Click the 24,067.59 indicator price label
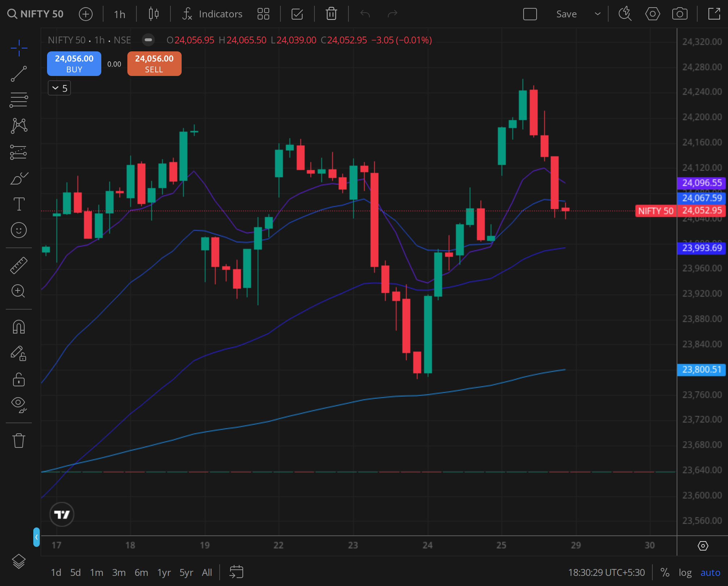The width and height of the screenshot is (728, 586). 702,198
